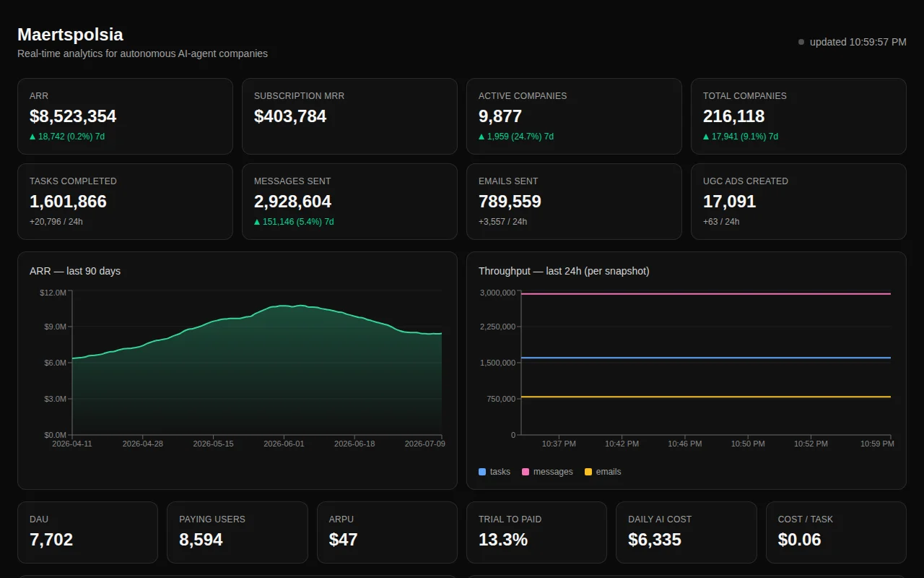Click the pink messages line in throughput chart
This screenshot has height=578, width=924.
705,294
